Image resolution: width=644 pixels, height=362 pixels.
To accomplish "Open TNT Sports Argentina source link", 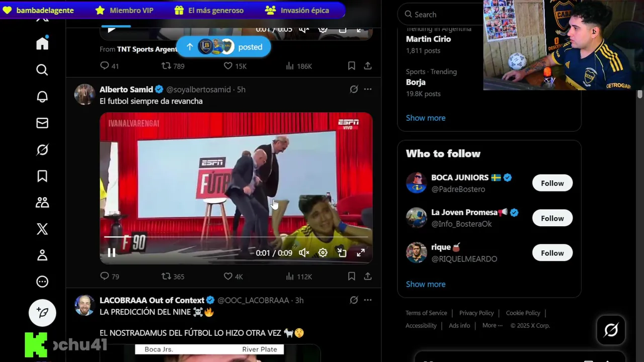I will [147, 49].
